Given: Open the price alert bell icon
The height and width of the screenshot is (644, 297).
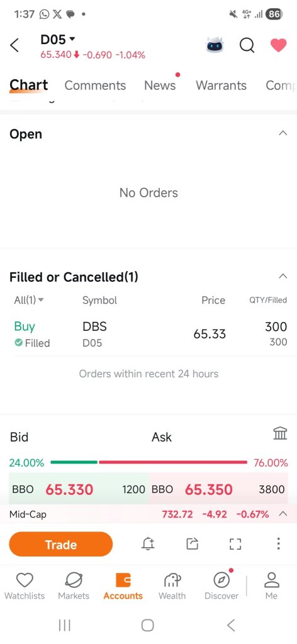Looking at the screenshot, I should (x=148, y=544).
